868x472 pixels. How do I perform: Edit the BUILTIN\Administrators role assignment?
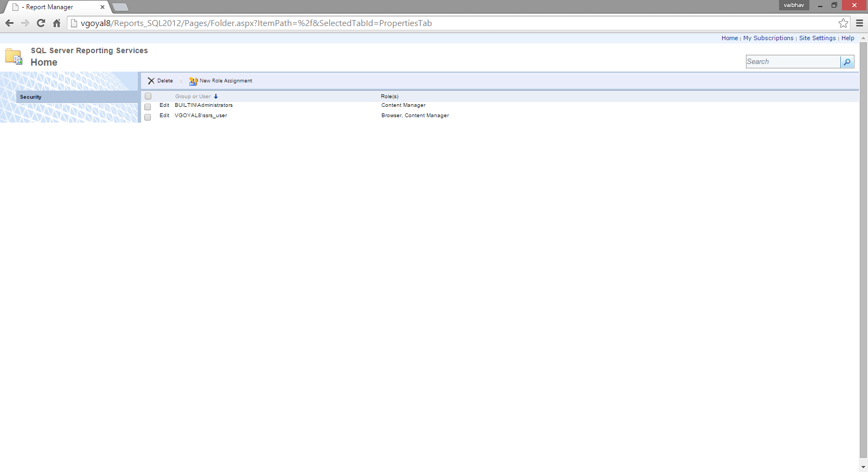tap(164, 105)
